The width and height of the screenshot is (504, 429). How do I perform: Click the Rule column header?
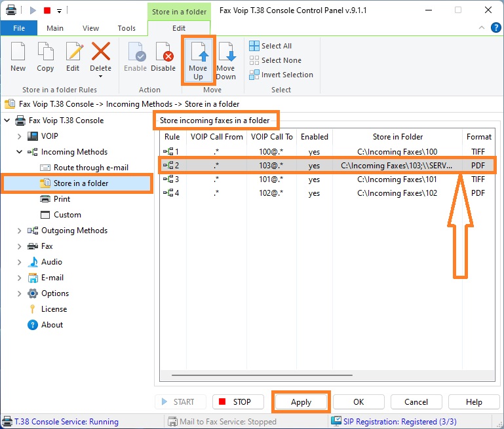click(172, 137)
